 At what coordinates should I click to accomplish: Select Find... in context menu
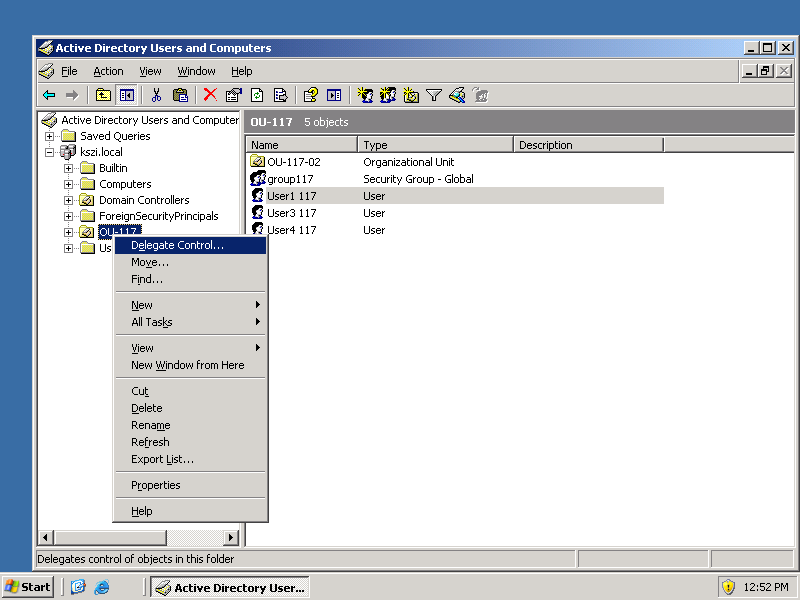pyautogui.click(x=190, y=279)
